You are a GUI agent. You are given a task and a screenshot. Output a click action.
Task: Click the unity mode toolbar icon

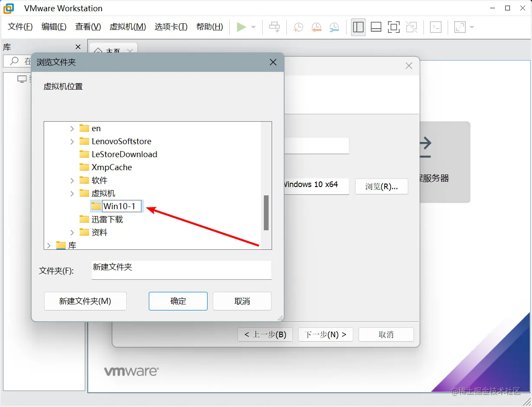tap(412, 27)
